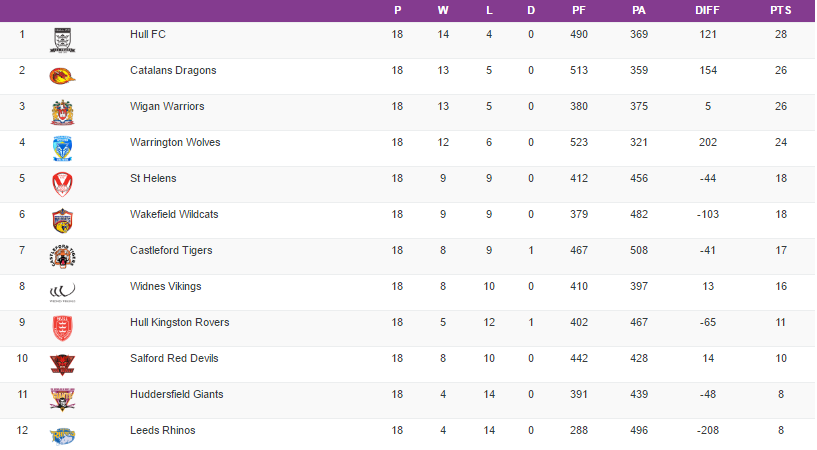Screen dimensions: 817x450
Task: Sort table by the PTS column header
Action: [780, 10]
